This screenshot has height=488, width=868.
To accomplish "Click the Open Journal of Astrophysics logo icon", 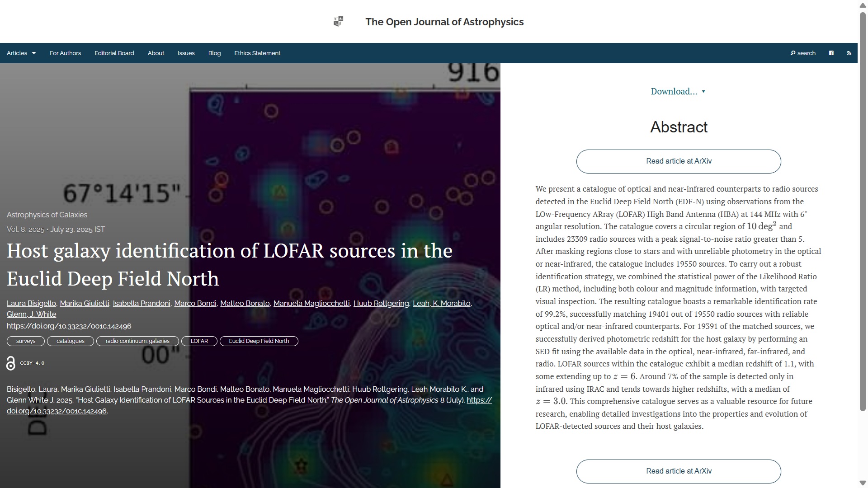I will 338,22.
